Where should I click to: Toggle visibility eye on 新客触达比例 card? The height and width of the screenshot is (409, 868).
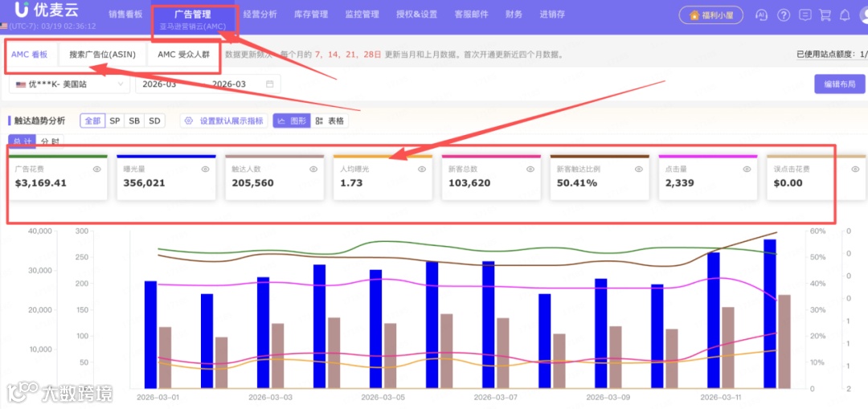639,170
